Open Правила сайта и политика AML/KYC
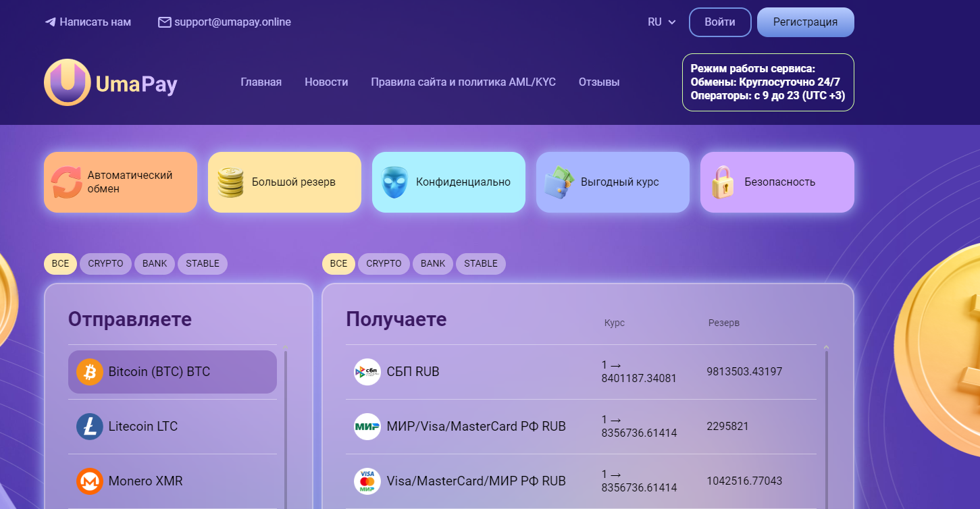This screenshot has width=980, height=509. 463,82
